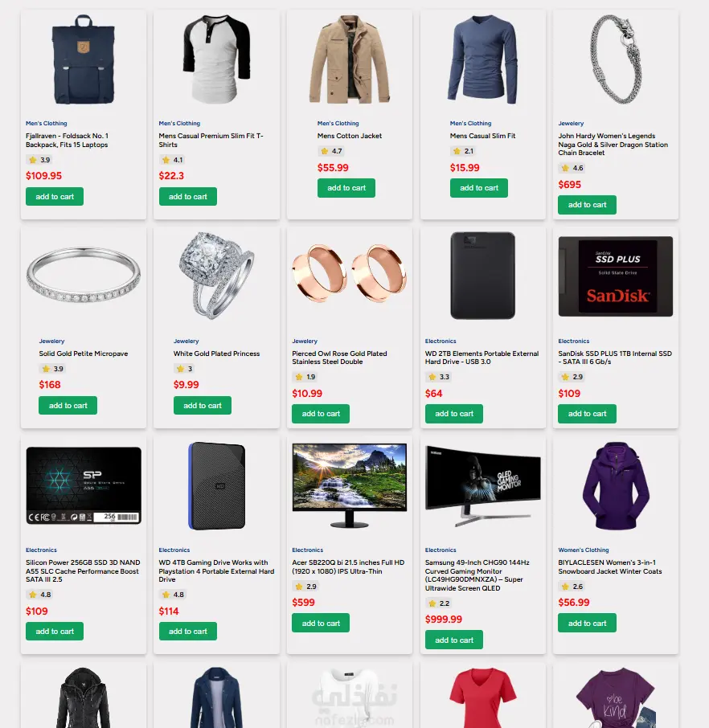709x728 pixels.
Task: Open the Silicon Power SSD product image
Action: click(84, 485)
